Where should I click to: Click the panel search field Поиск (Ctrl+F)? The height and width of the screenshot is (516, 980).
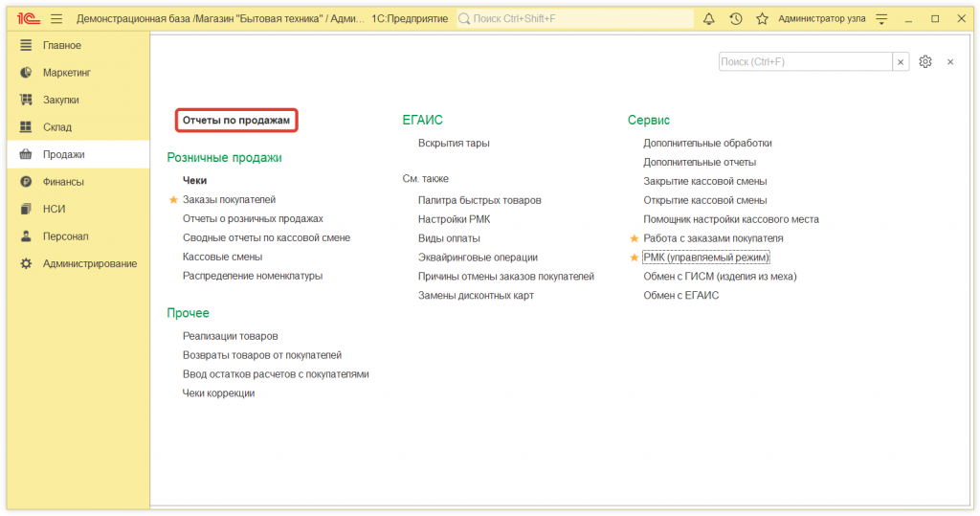tap(804, 62)
